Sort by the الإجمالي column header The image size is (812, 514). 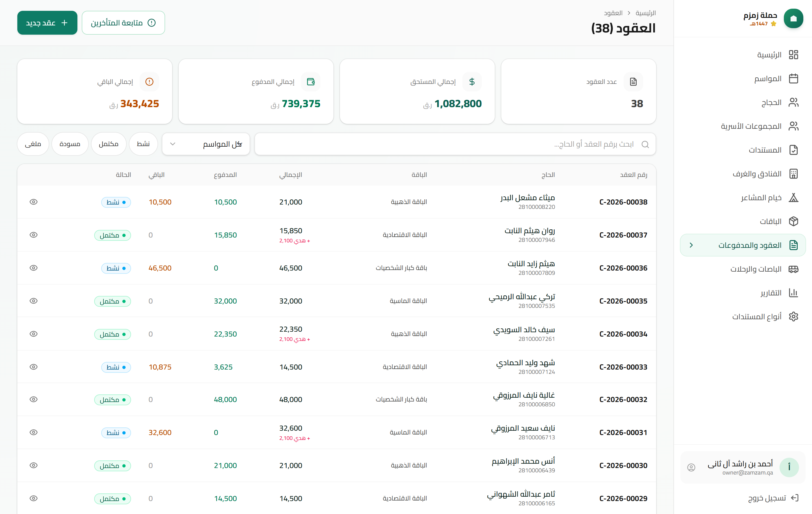click(290, 175)
